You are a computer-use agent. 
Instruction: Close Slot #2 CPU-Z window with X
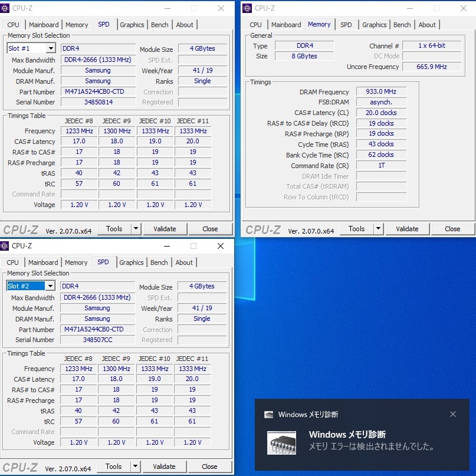tap(221, 246)
